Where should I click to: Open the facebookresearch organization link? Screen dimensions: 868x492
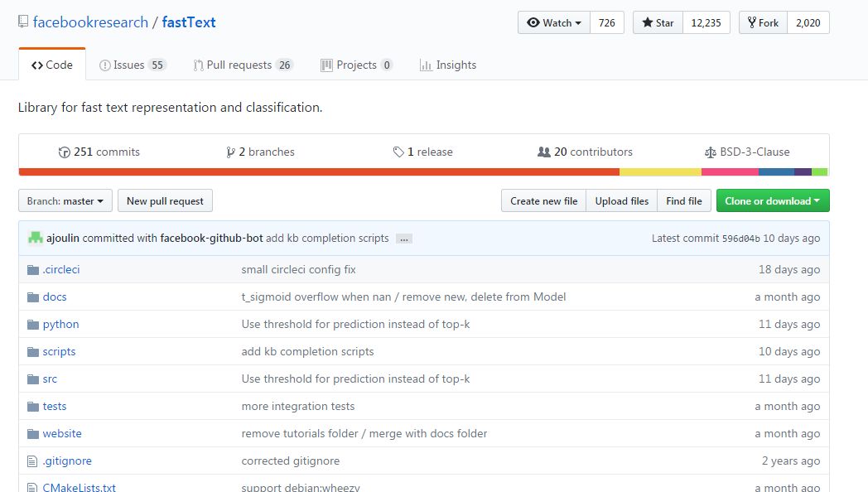click(90, 22)
